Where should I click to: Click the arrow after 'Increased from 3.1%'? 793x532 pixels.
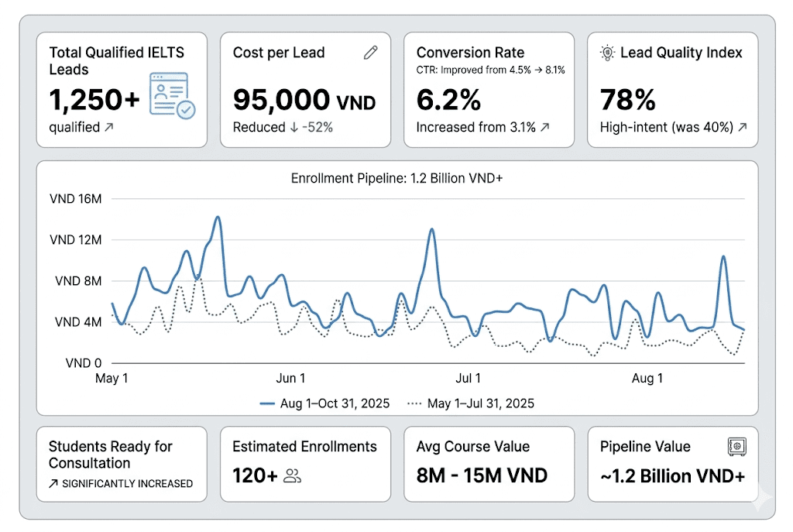[x=544, y=127]
